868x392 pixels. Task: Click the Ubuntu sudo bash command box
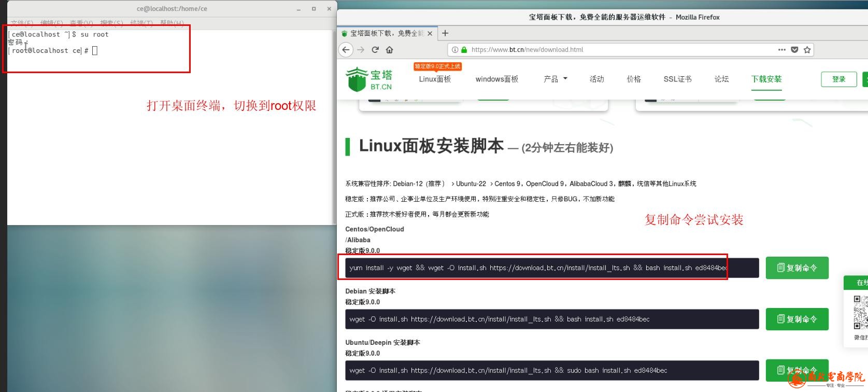pos(552,371)
